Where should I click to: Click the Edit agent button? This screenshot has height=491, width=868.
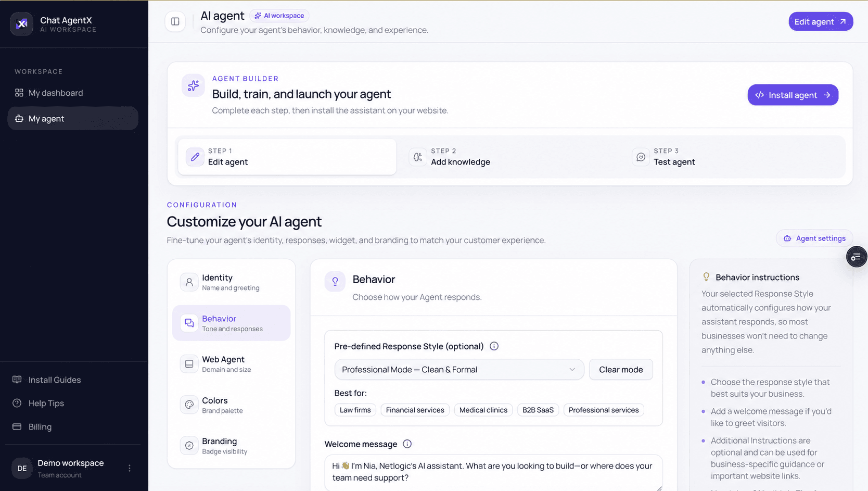821,21
